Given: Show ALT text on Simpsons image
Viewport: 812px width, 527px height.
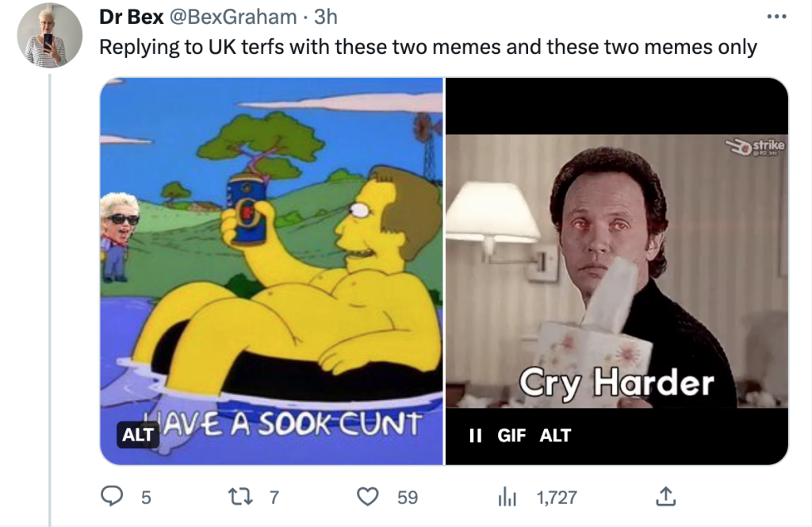Looking at the screenshot, I should pos(138,434).
